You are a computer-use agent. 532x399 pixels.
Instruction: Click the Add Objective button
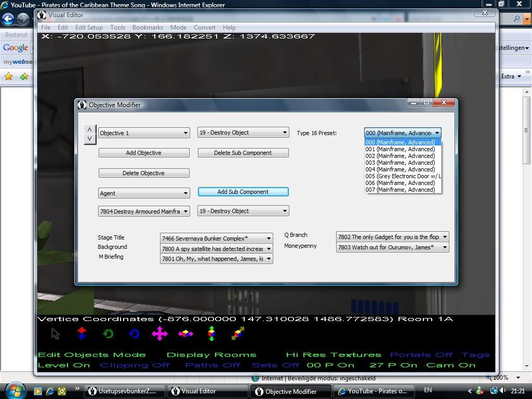tap(144, 153)
